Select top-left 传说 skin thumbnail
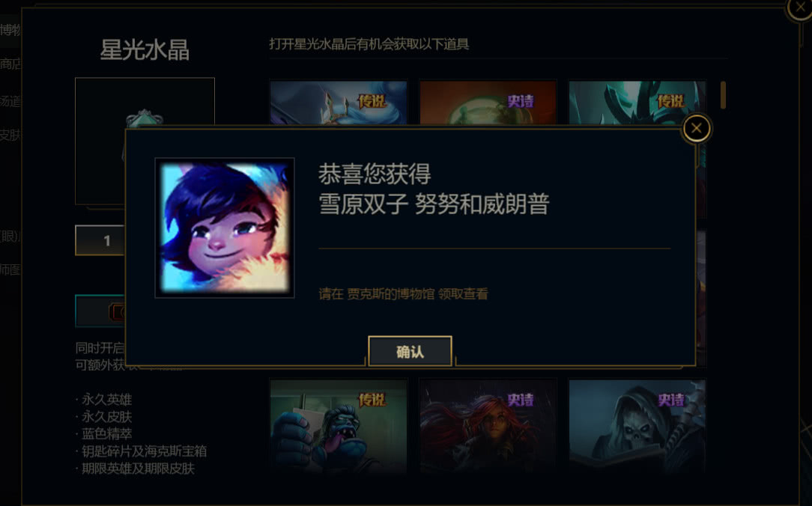Image resolution: width=812 pixels, height=506 pixels. (x=338, y=103)
